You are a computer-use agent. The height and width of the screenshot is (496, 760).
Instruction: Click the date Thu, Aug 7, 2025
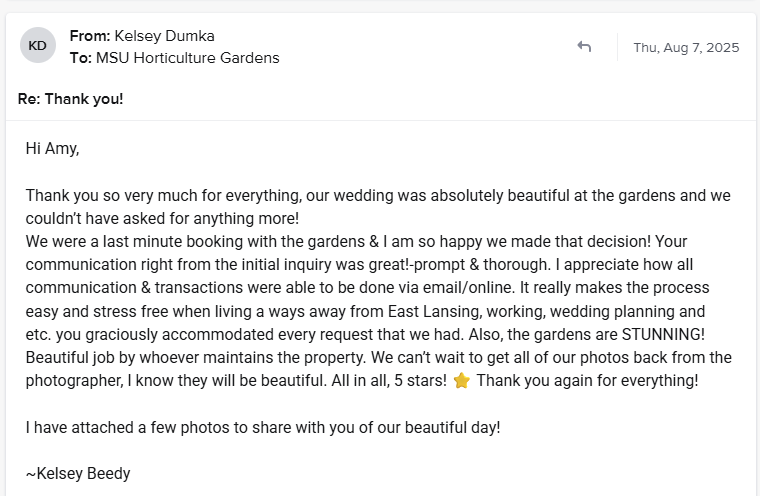tap(686, 47)
